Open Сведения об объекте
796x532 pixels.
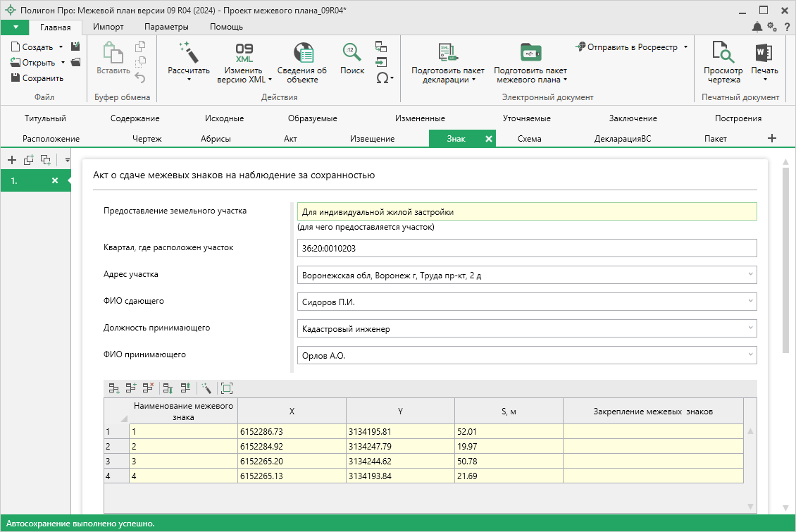click(301, 54)
